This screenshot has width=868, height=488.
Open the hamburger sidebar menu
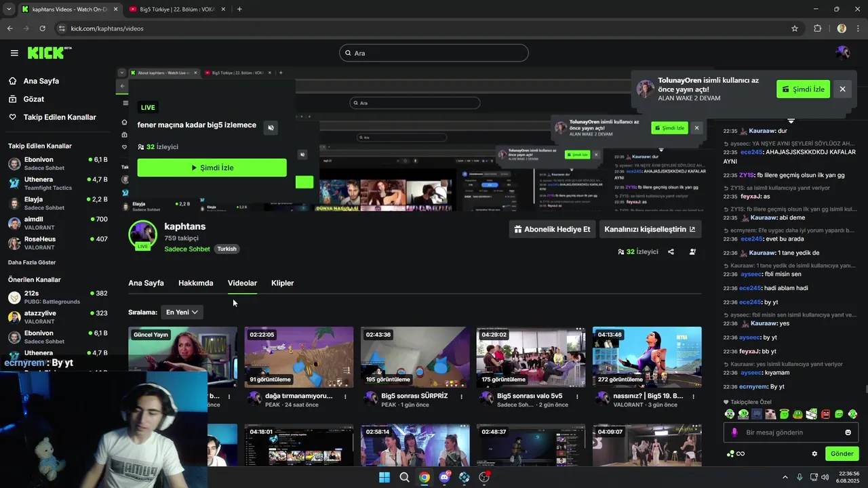pos(14,53)
